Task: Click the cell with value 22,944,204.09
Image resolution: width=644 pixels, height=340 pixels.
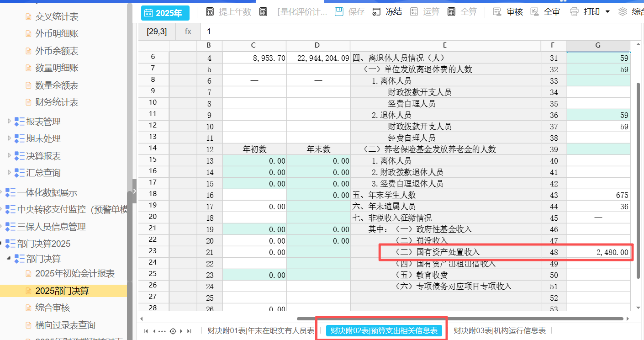Action: coord(318,58)
